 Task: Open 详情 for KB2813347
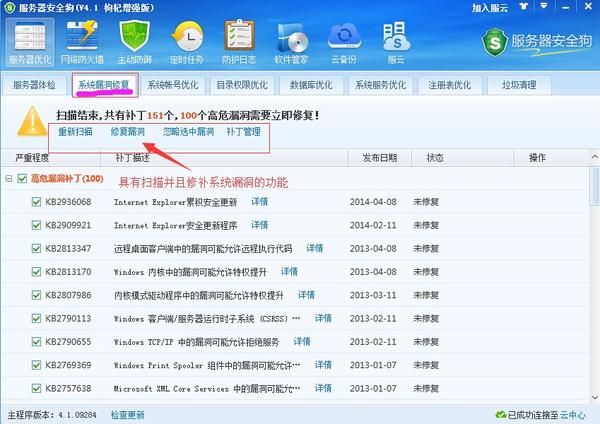[x=315, y=248]
